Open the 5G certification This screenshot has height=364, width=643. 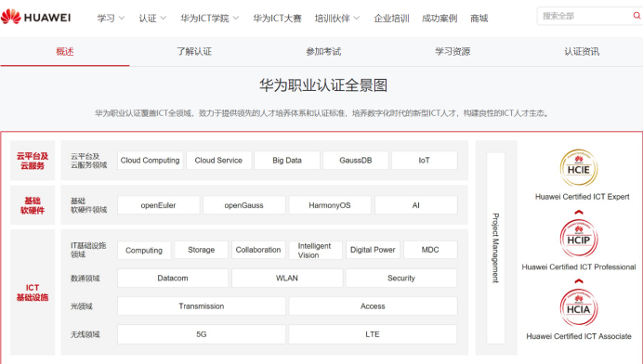pyautogui.click(x=202, y=334)
